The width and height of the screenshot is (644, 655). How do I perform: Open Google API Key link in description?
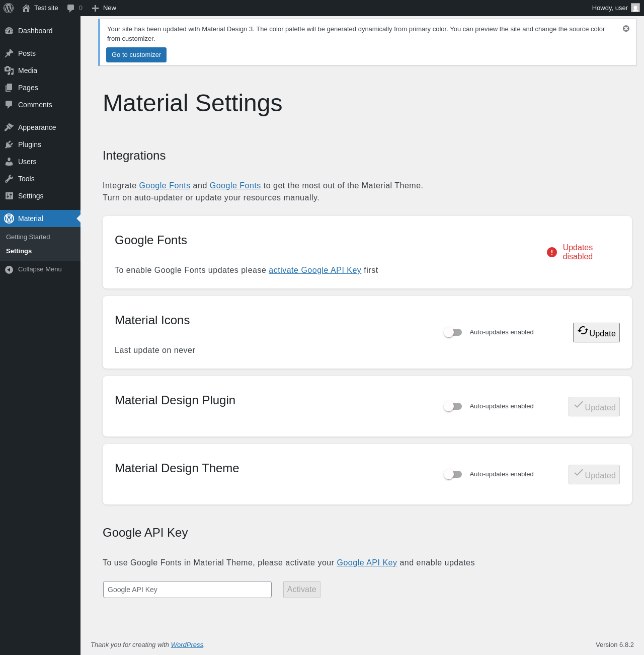coord(367,562)
